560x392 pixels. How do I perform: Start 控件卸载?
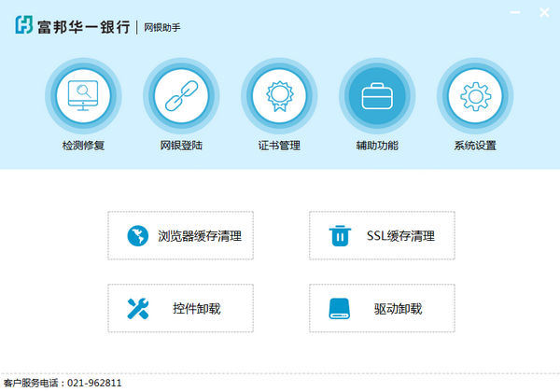pyautogui.click(x=181, y=308)
